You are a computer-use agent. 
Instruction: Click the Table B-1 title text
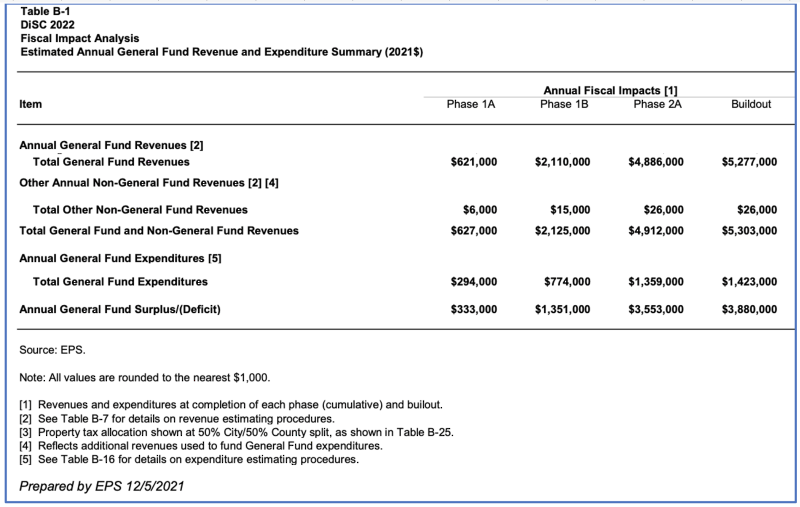[43, 12]
